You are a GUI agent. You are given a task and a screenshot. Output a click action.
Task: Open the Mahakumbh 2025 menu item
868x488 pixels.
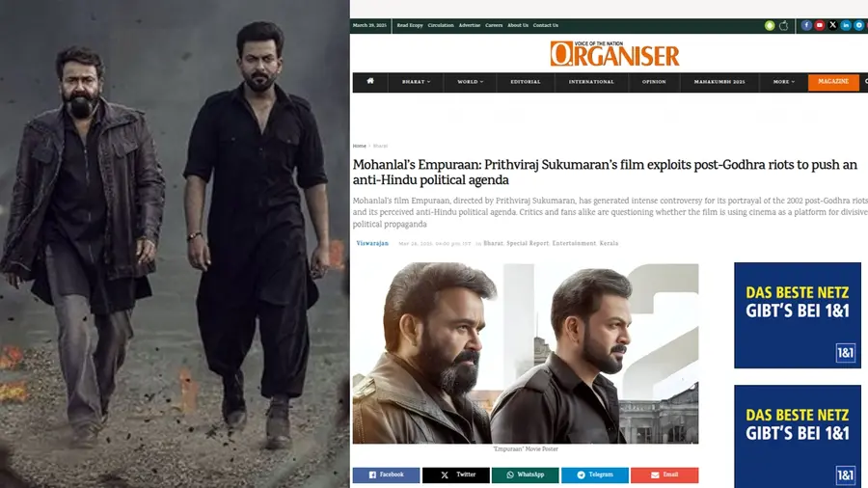click(719, 82)
